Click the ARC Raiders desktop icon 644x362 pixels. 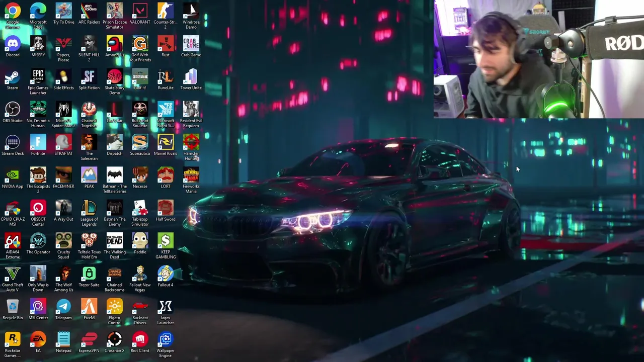pos(89,11)
